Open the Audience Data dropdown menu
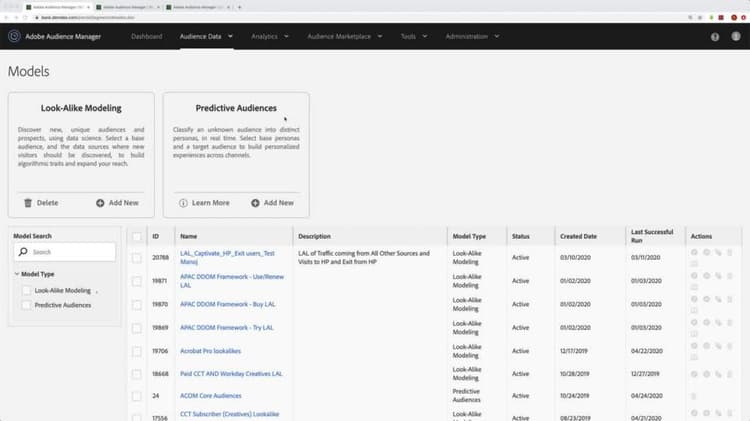The image size is (750, 421). (206, 36)
